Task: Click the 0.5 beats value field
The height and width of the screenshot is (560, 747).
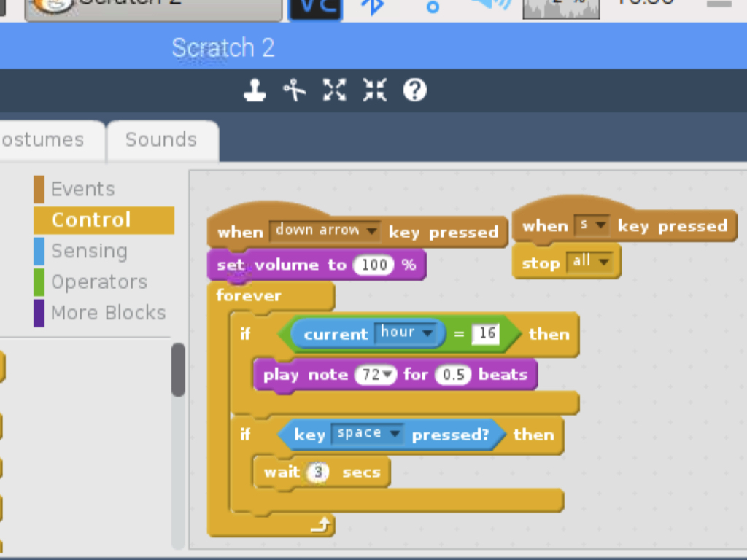Action: pos(453,375)
